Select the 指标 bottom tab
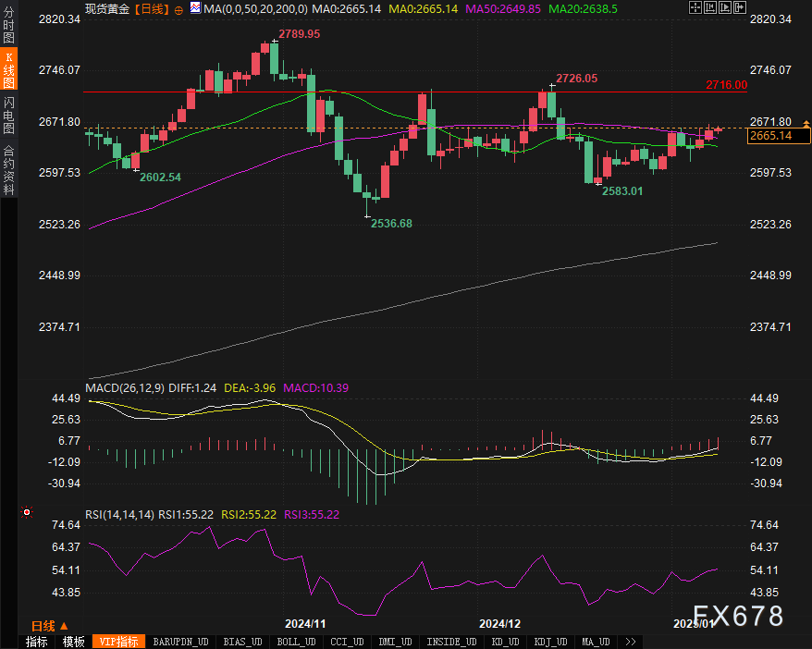 click(x=37, y=642)
